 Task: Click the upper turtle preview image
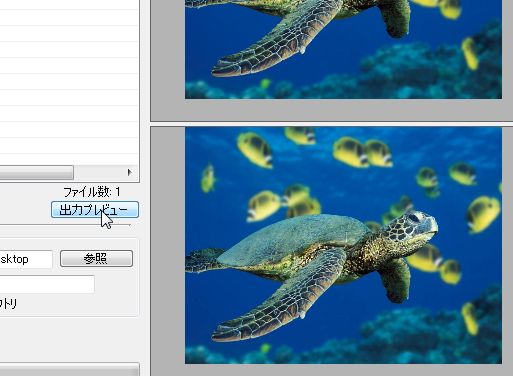pyautogui.click(x=343, y=49)
